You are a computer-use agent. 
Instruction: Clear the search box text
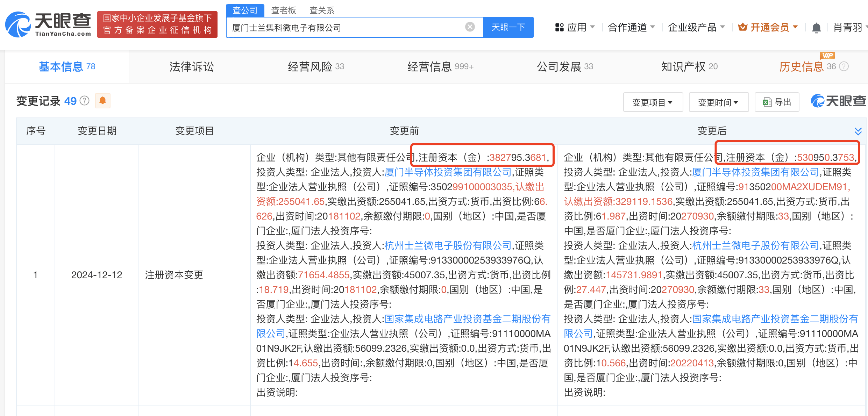click(x=470, y=27)
